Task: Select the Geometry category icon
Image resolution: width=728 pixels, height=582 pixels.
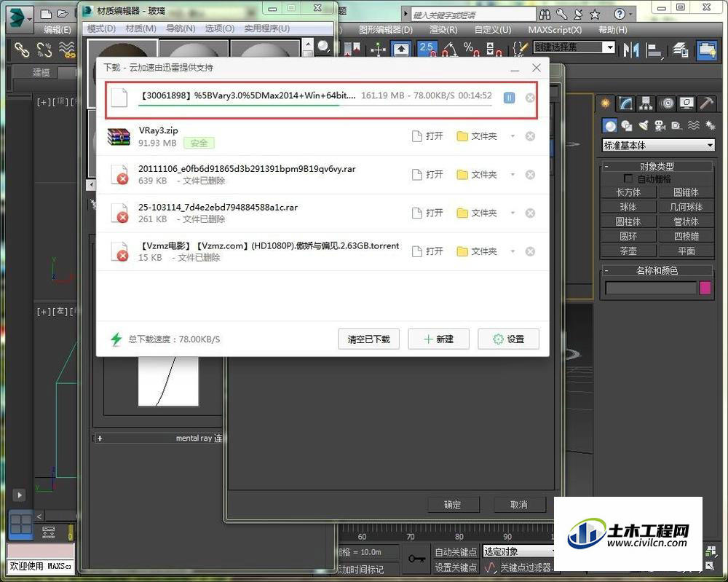Action: [610, 125]
